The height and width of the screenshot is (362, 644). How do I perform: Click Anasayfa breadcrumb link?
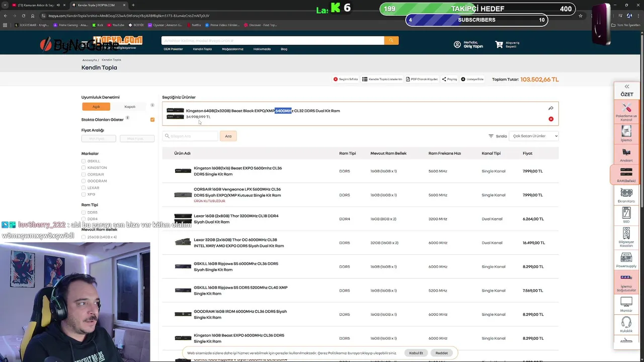90,60
